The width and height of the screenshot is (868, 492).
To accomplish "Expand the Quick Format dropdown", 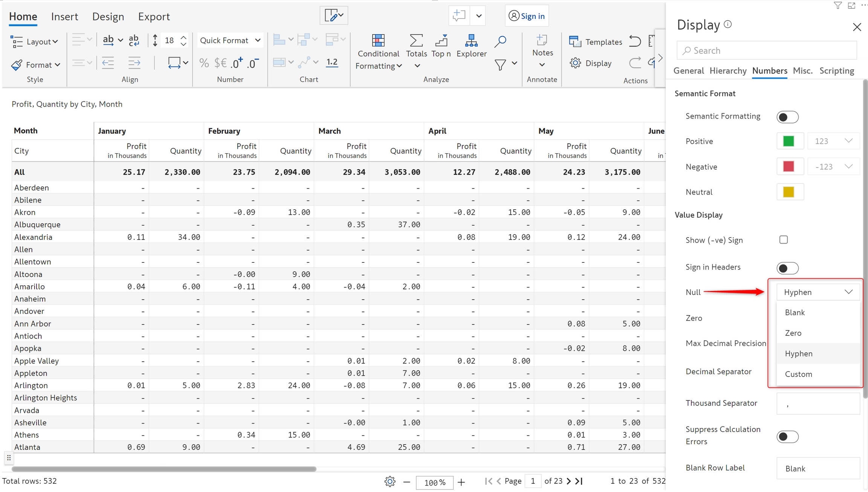I will click(230, 40).
